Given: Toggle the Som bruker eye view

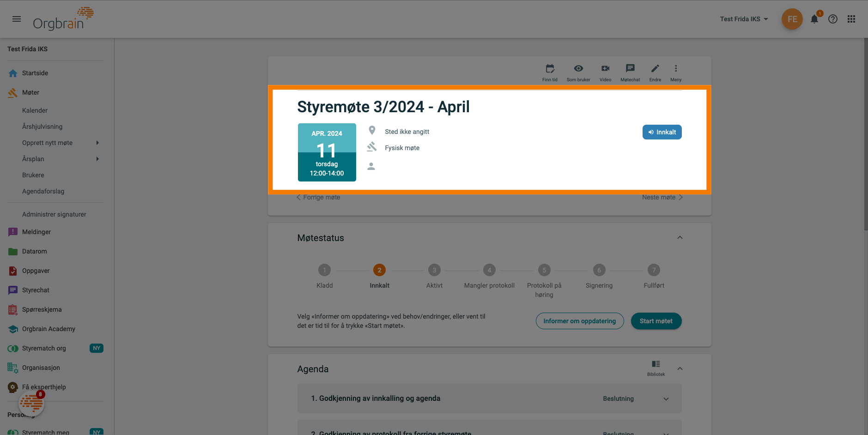Looking at the screenshot, I should [578, 69].
